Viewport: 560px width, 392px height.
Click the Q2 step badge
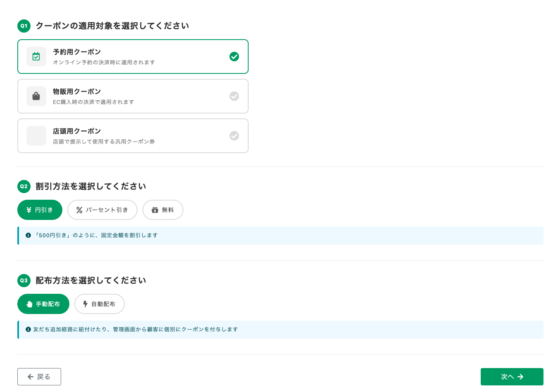click(24, 187)
